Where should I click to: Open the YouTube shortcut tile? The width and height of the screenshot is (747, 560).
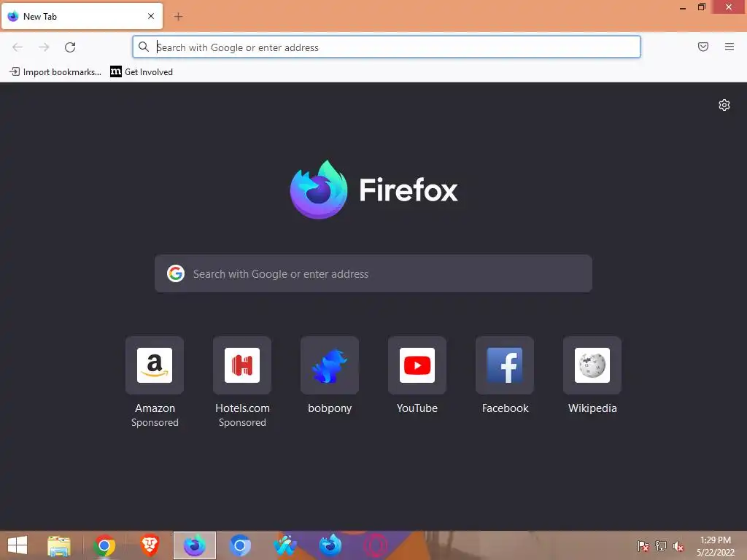tap(417, 365)
